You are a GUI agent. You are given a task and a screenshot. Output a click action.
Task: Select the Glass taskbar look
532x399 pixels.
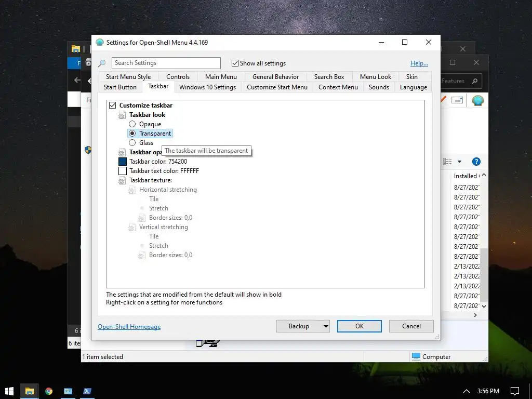[x=132, y=143]
